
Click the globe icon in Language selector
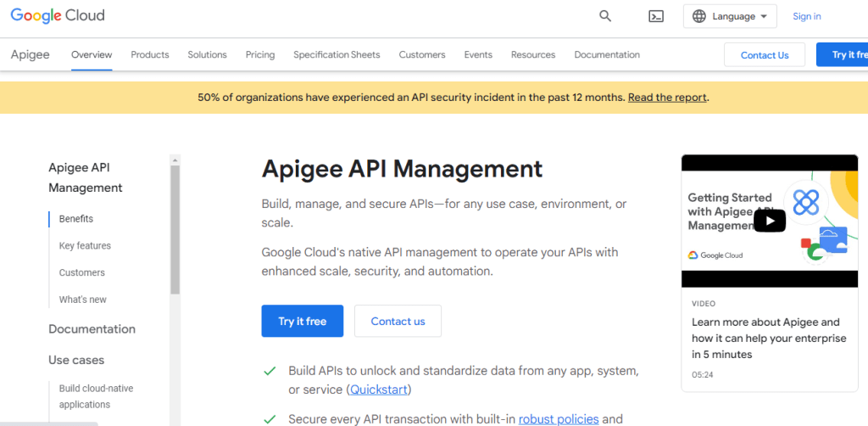(x=699, y=16)
